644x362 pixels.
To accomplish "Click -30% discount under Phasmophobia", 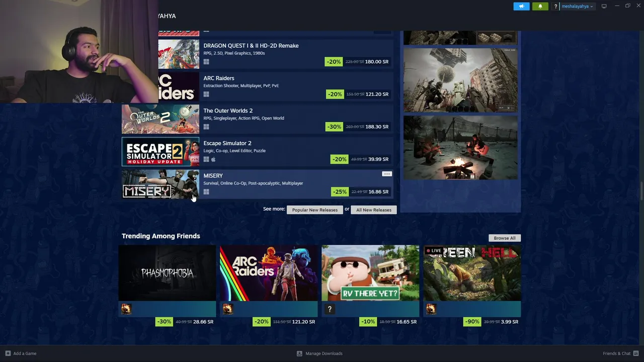I will (164, 322).
